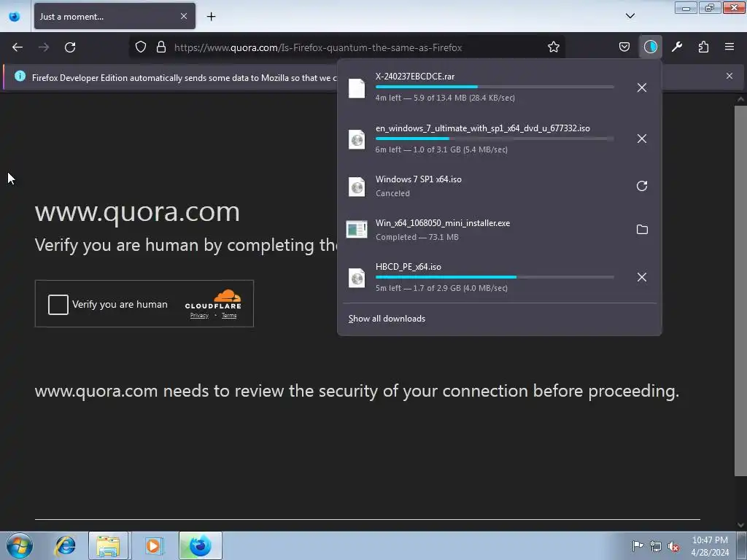This screenshot has height=560, width=747.
Task: Cancel the en_windows_7_ultimate ISO download
Action: (642, 139)
